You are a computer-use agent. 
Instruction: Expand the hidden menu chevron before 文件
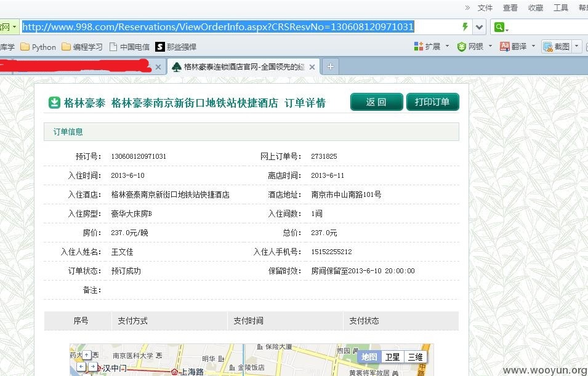pyautogui.click(x=467, y=7)
